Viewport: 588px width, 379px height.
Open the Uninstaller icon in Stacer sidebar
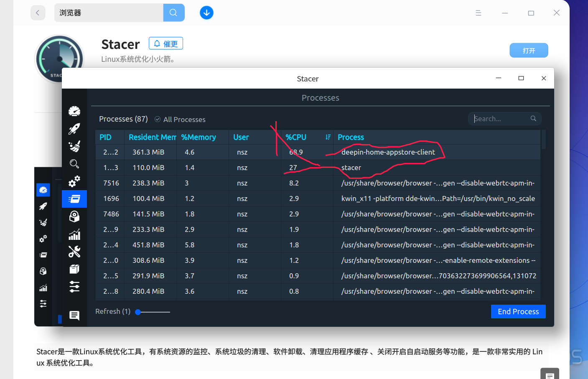74,216
